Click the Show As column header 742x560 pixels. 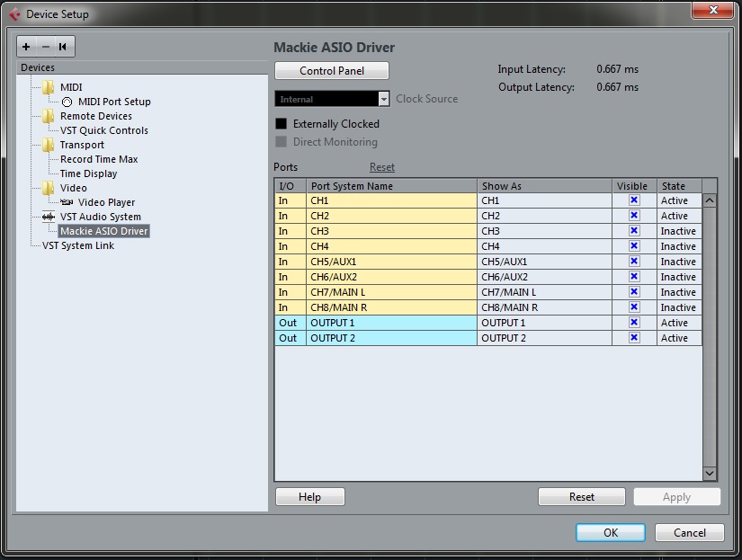[x=545, y=186]
